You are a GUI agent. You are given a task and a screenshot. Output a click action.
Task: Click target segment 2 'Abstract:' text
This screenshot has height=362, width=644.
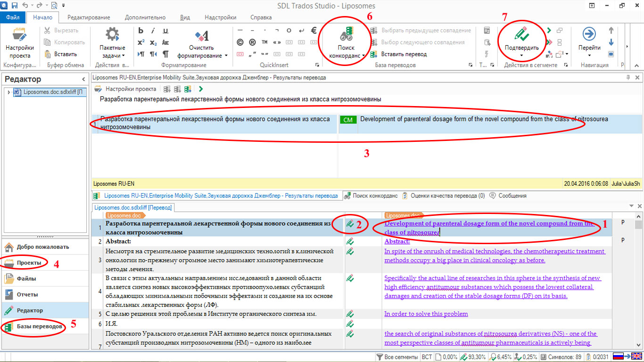(397, 241)
